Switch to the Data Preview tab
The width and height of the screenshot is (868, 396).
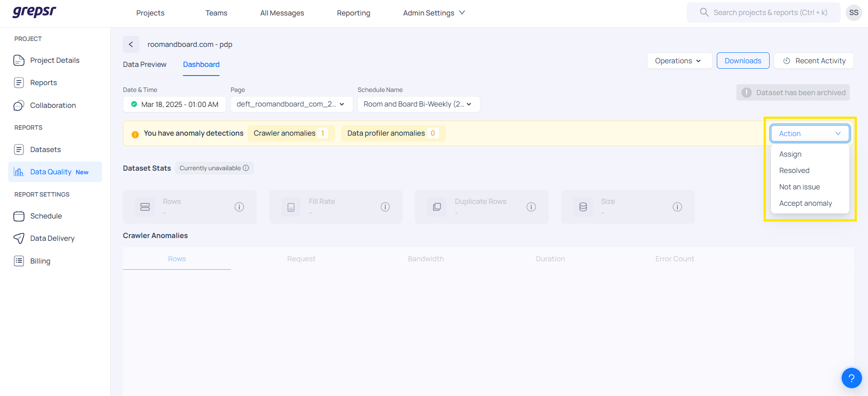[144, 65]
